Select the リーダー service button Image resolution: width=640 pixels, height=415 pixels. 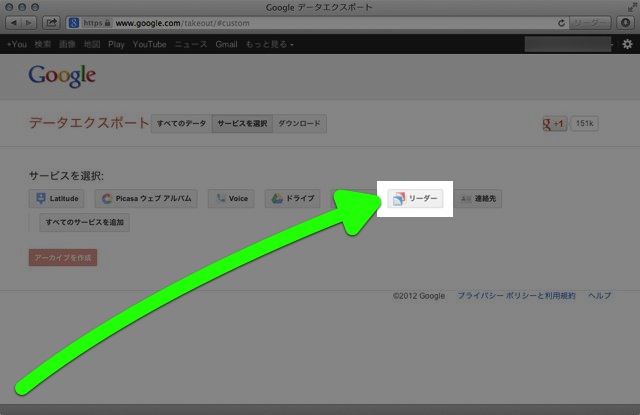point(415,199)
